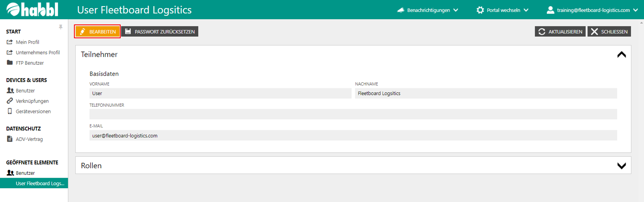Open the ADV-Vertrag page
Viewport: 644px width, 202px height.
pos(29,139)
